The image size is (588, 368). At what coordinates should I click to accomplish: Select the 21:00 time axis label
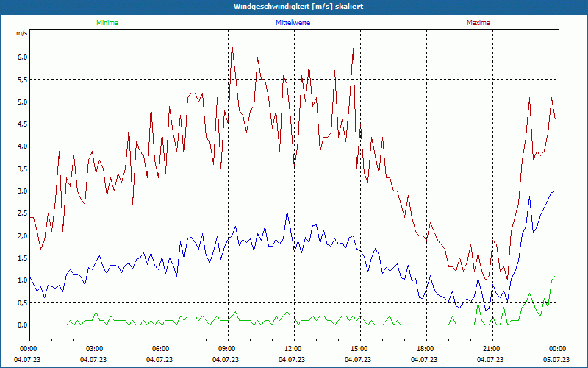pyautogui.click(x=492, y=348)
